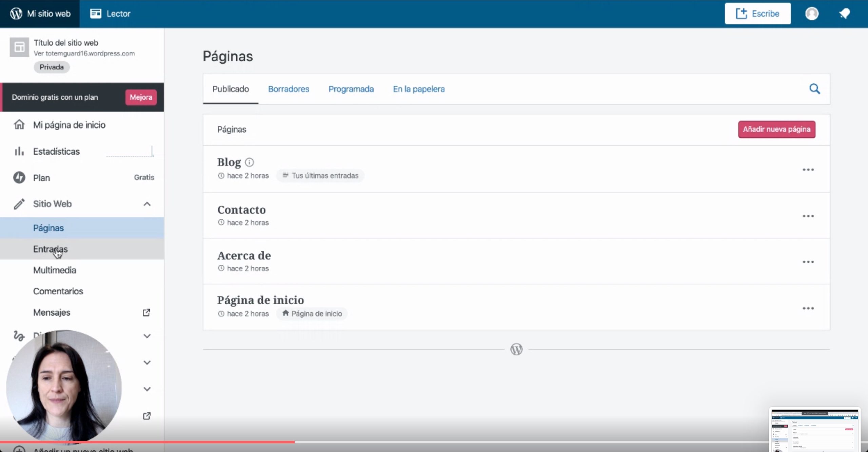Viewport: 868px width, 452px height.
Task: Open the ellipsis menu for Acerca de
Action: coord(808,261)
